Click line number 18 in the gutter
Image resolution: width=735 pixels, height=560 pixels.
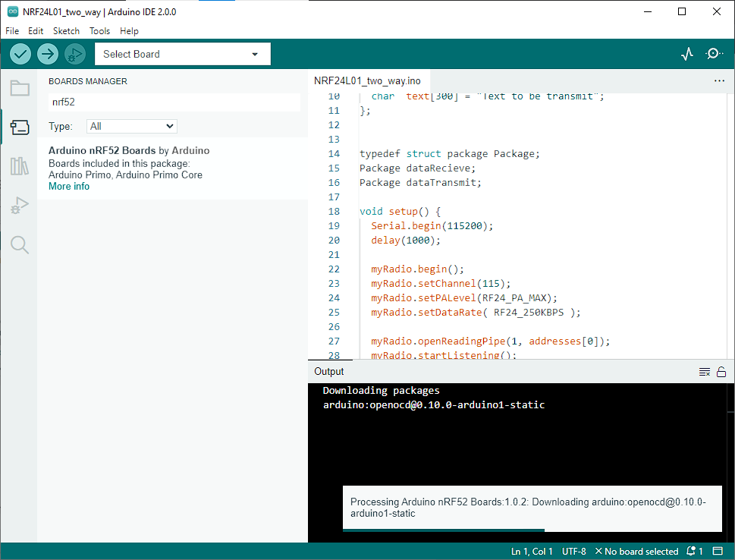[x=334, y=211]
